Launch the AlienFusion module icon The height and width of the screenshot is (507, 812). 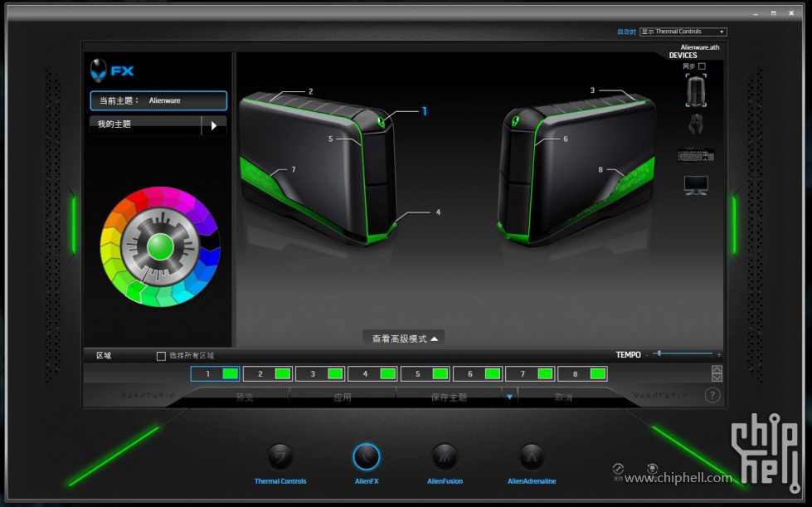point(445,456)
